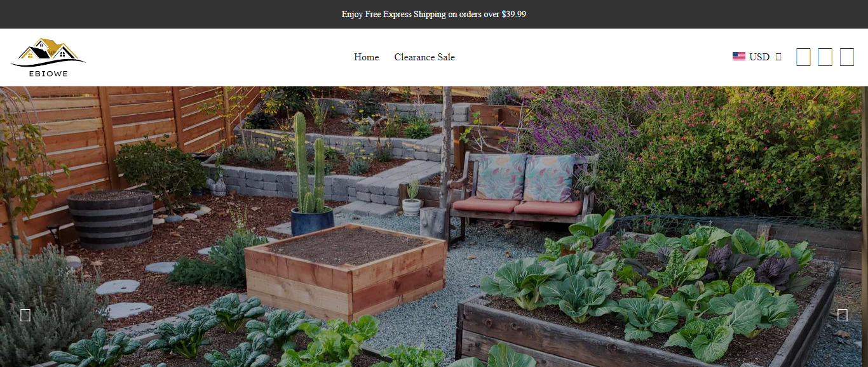Click the middle square icon in header
Image resolution: width=868 pixels, height=367 pixels.
click(x=825, y=57)
